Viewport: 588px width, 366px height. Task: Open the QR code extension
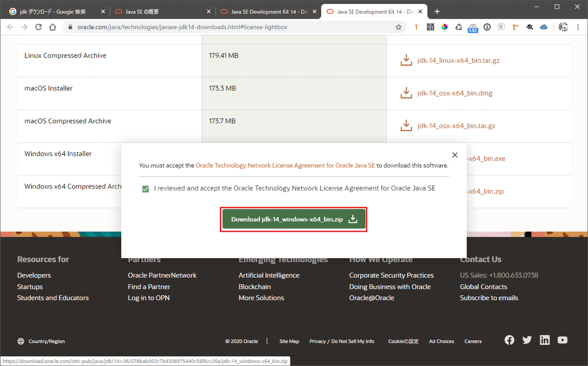[430, 27]
